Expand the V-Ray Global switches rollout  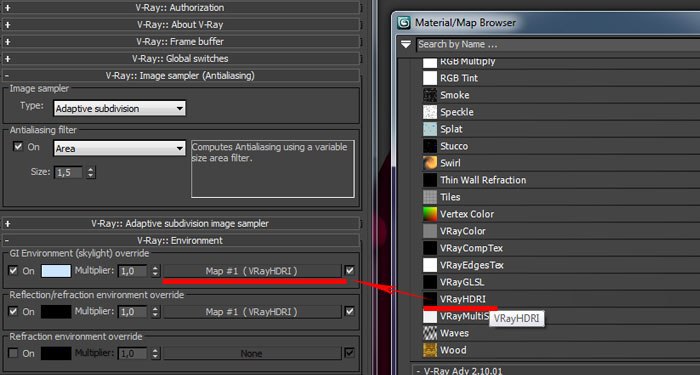pyautogui.click(x=181, y=58)
